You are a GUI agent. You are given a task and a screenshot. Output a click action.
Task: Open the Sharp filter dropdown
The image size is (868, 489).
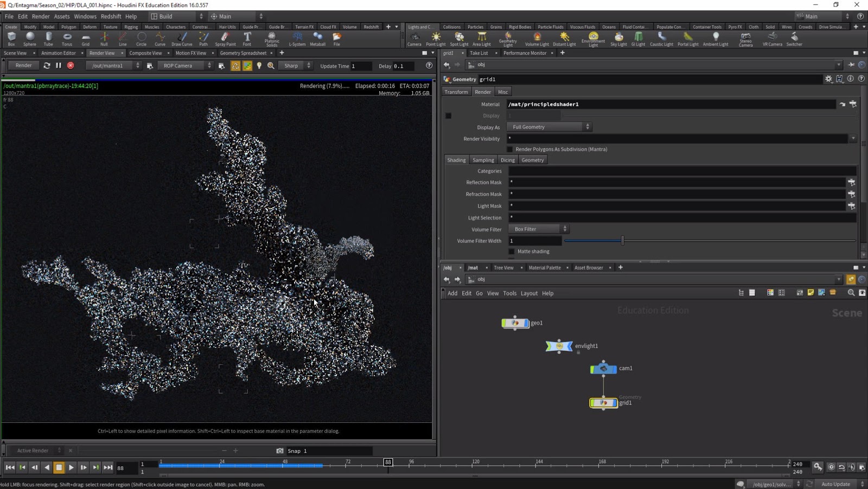[296, 66]
